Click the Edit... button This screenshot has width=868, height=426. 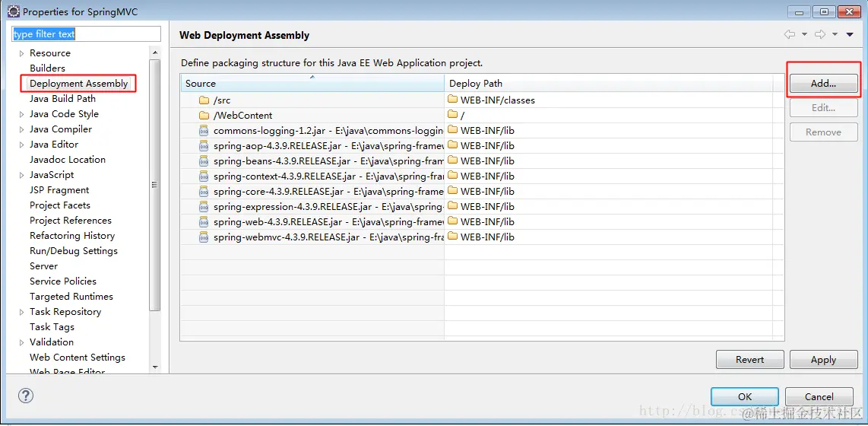[823, 108]
